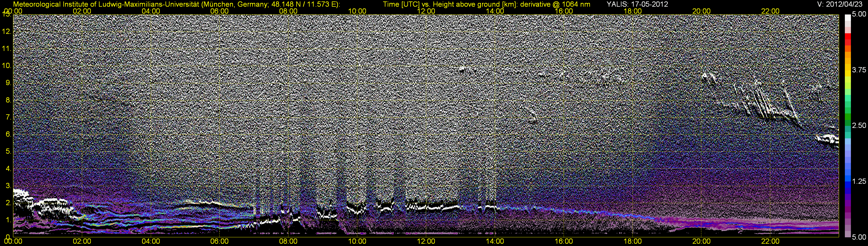Select the 16:00 label on the top time axis
Screen dimensions: 868x246
pyautogui.click(x=564, y=11)
